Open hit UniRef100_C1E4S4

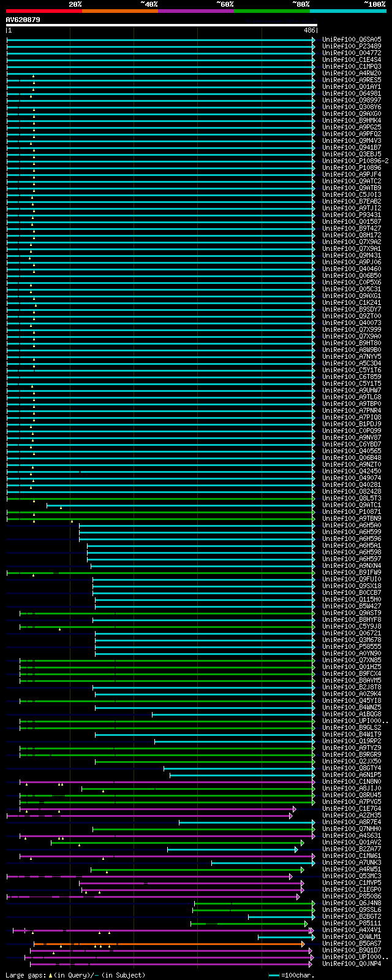pos(352,59)
